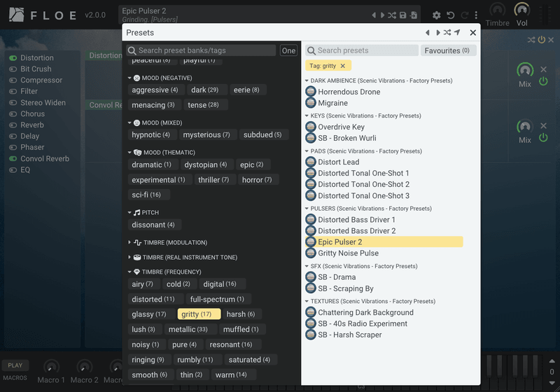
Task: Enable the Bit Crush effect toggle
Action: 13,69
